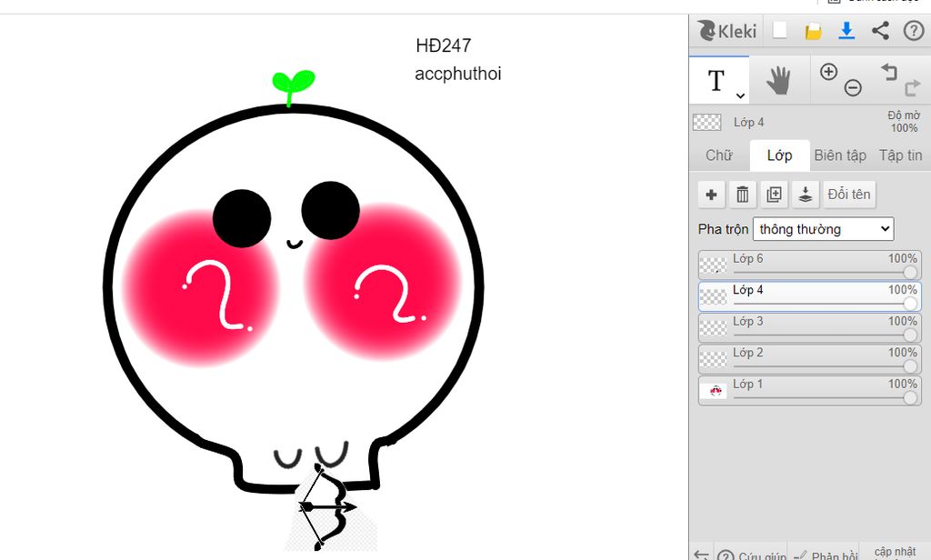This screenshot has width=931, height=560.
Task: Open the share icon
Action: [x=880, y=31]
